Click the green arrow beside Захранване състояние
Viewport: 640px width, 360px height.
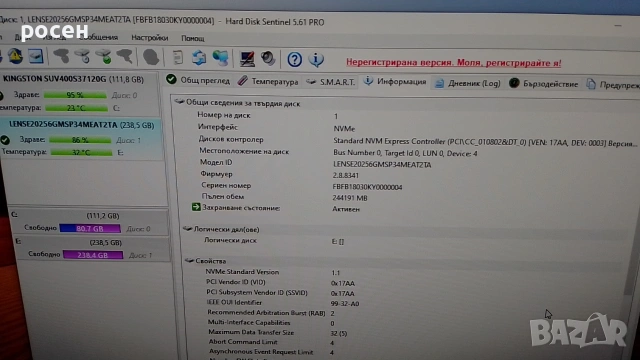pos(196,207)
